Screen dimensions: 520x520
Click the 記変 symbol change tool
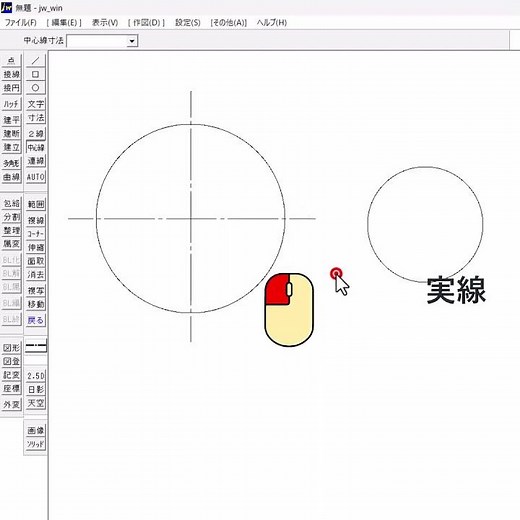[x=12, y=375]
